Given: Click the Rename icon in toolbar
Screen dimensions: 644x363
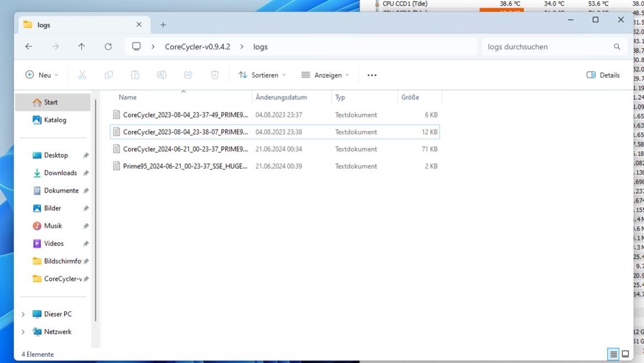Looking at the screenshot, I should click(162, 75).
